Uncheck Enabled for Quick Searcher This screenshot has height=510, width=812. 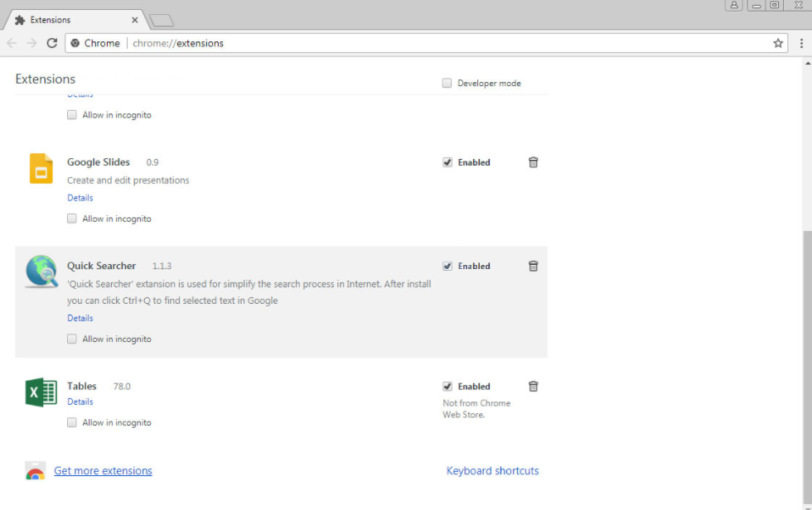[x=447, y=266]
